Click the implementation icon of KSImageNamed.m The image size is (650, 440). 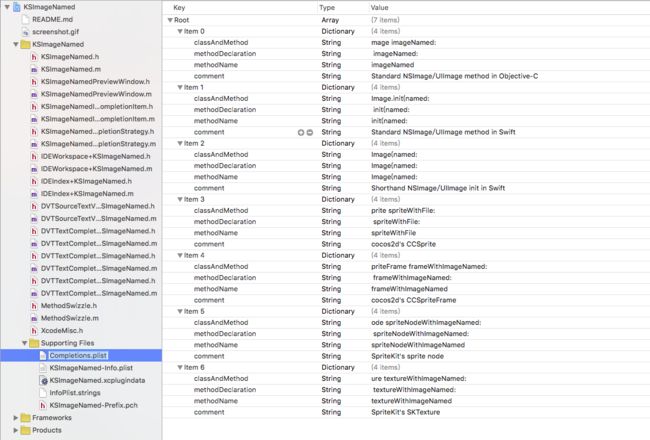(x=34, y=69)
